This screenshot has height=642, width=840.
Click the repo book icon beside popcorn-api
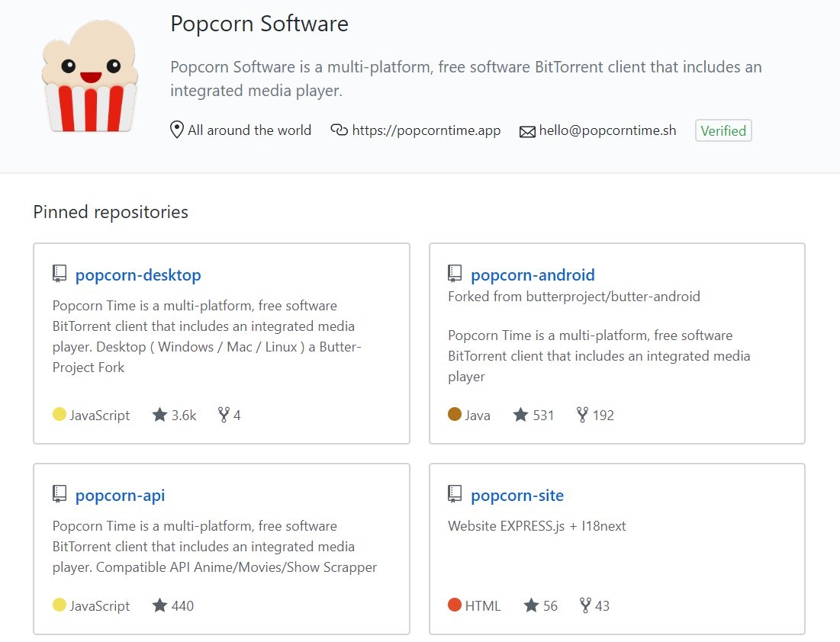[x=60, y=493]
